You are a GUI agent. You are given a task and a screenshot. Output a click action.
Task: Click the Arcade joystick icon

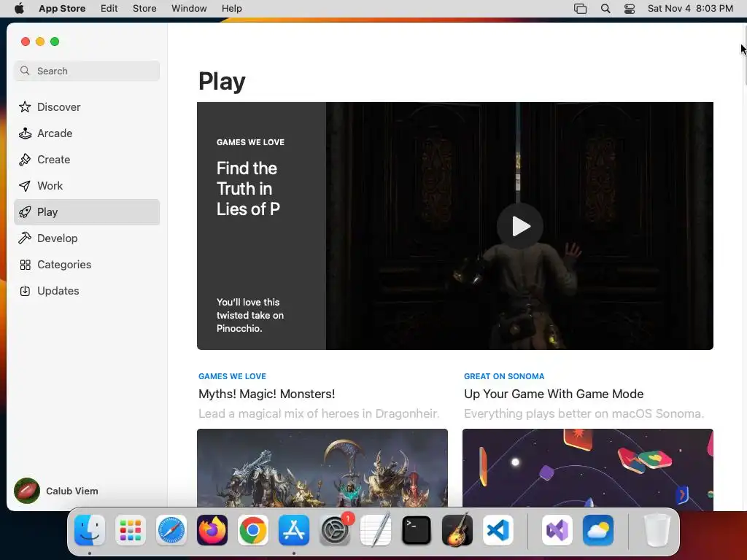click(x=25, y=133)
